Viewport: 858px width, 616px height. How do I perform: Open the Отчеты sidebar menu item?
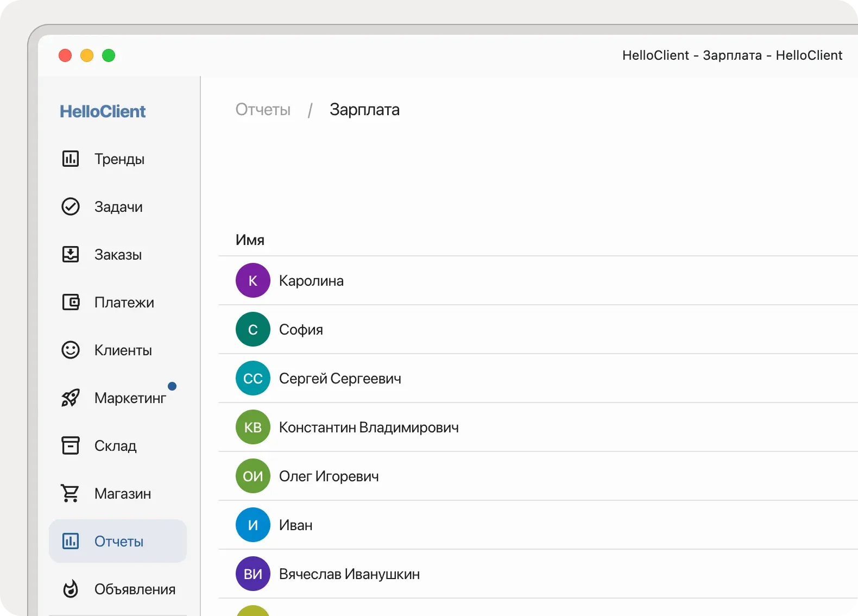pos(118,541)
